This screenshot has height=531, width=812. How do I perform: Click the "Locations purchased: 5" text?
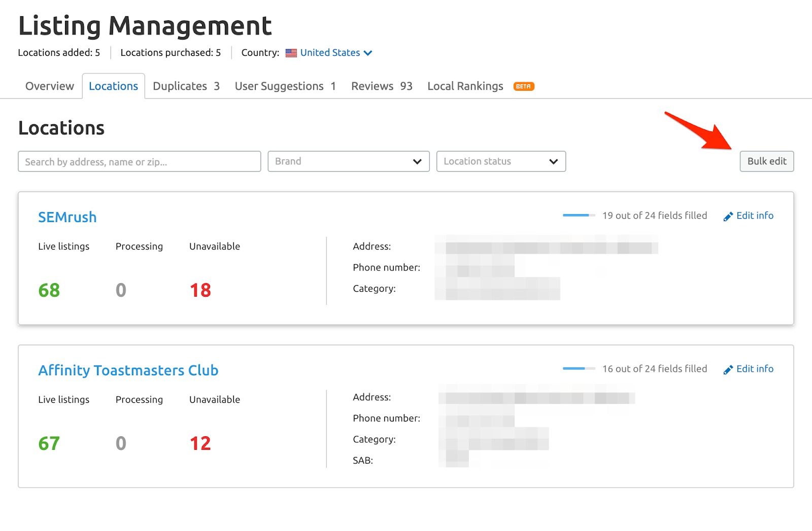click(171, 53)
